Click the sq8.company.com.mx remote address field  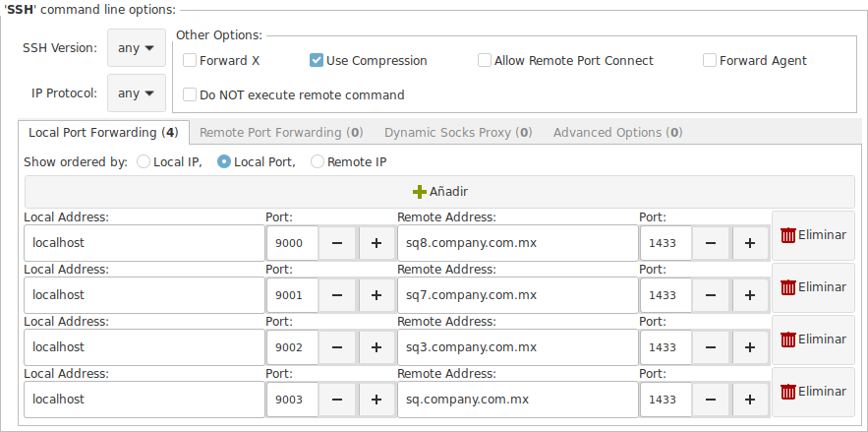[518, 243]
